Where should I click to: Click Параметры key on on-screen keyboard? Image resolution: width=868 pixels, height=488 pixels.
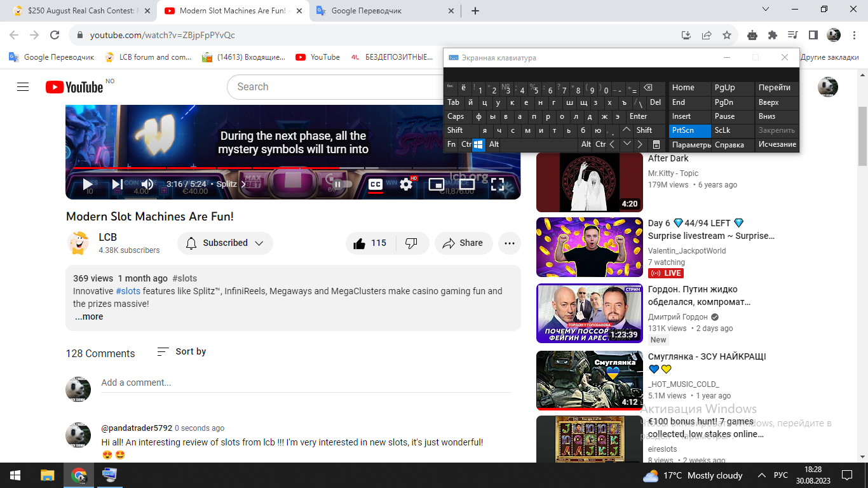click(x=690, y=145)
